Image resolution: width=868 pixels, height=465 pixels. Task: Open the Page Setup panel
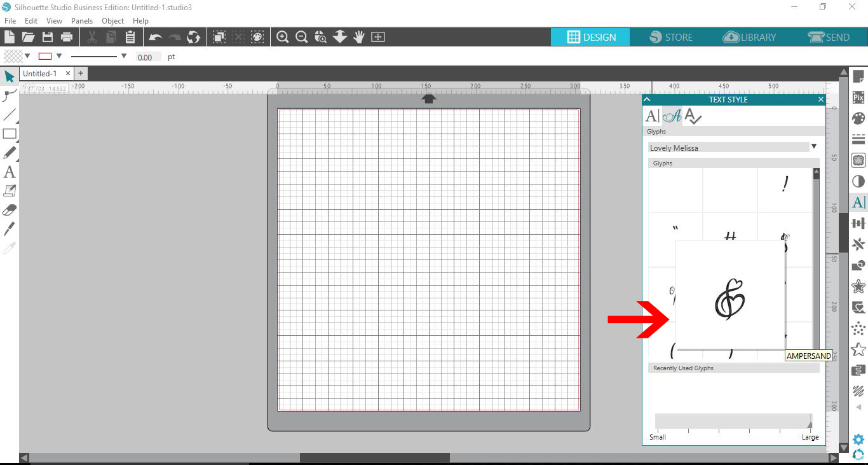858,77
